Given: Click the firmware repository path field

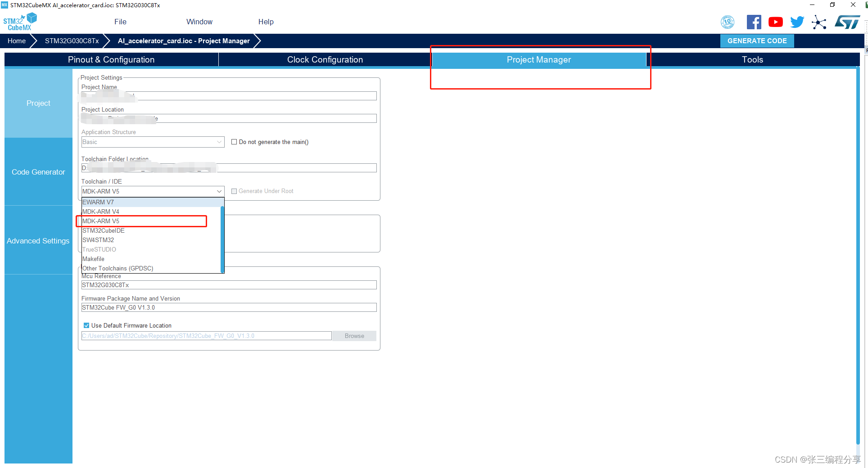Looking at the screenshot, I should [x=206, y=336].
